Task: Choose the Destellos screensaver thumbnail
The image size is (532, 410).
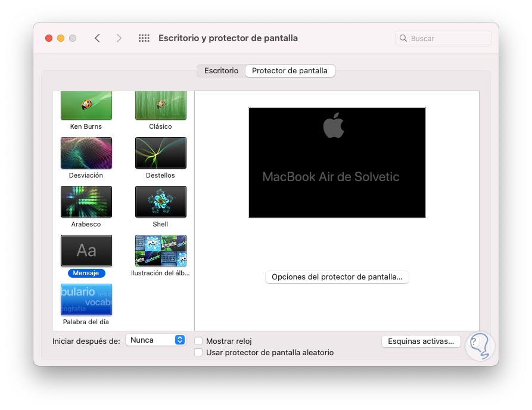Action: [161, 153]
